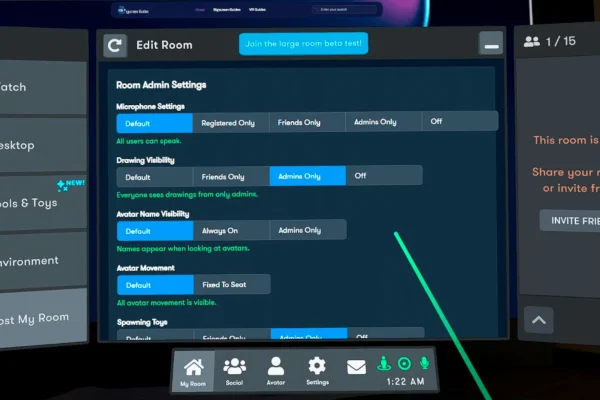
Task: Click the up chevron on right panel
Action: 538,320
